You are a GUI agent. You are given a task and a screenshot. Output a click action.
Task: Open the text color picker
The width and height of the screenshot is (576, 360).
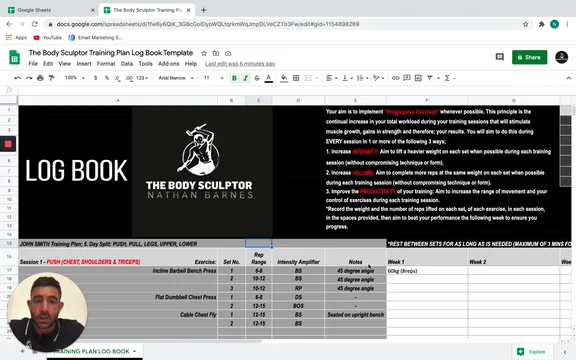click(269, 78)
